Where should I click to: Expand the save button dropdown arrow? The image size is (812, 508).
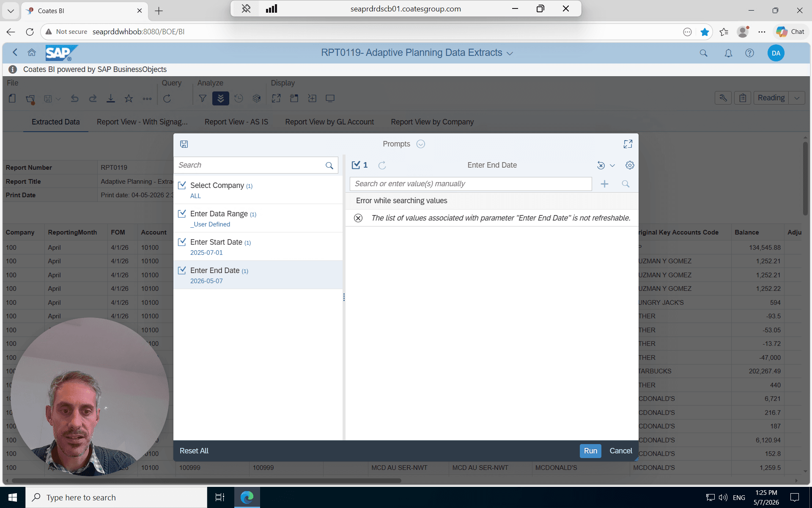coord(58,99)
